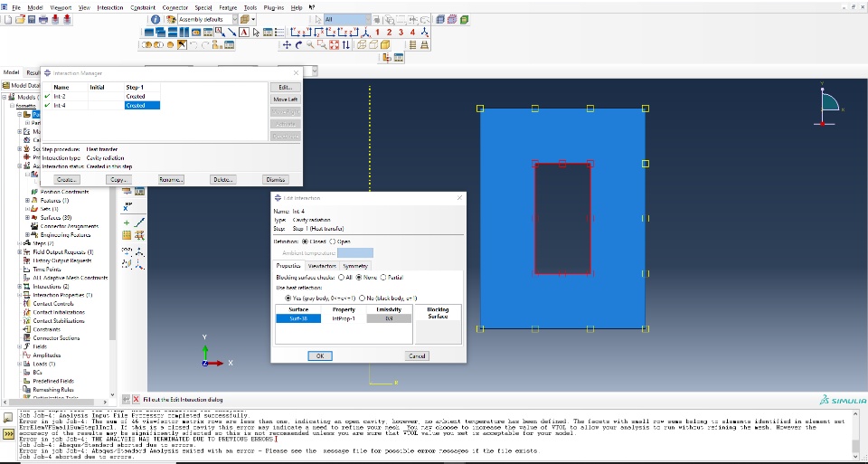The height and width of the screenshot is (464, 868).
Task: Click the Auto-fit view icon
Action: tap(334, 45)
